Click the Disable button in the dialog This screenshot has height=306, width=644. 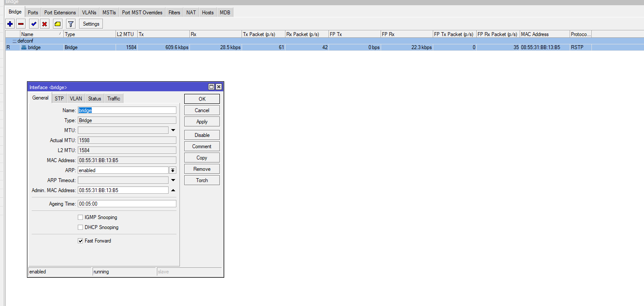202,135
